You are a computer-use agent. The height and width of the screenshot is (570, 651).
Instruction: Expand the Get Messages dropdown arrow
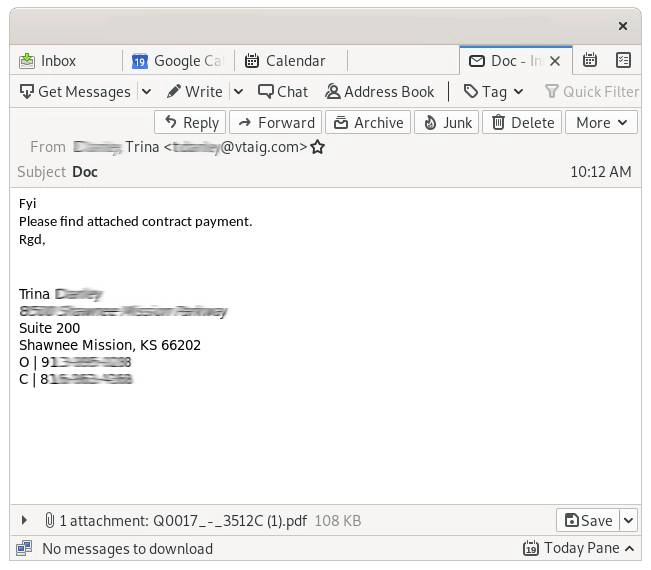pos(146,91)
